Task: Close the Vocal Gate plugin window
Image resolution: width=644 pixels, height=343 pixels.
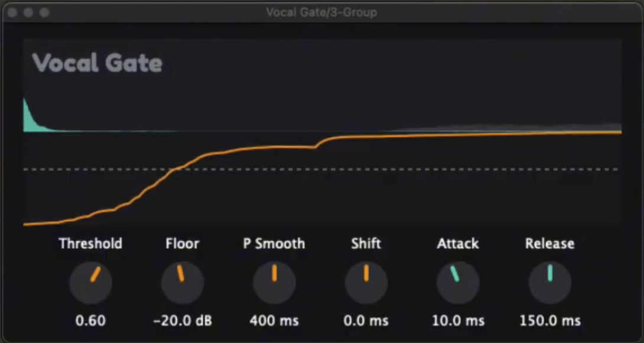Action: point(12,12)
